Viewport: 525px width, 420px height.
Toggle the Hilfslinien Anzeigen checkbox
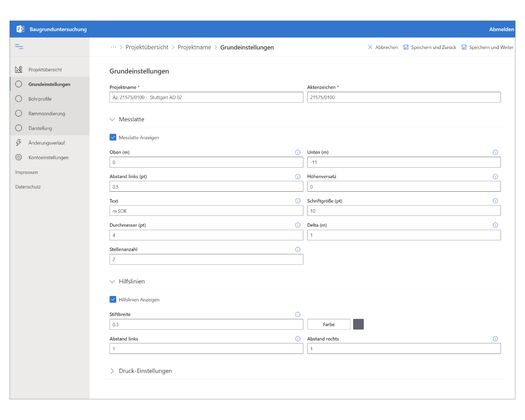click(113, 299)
